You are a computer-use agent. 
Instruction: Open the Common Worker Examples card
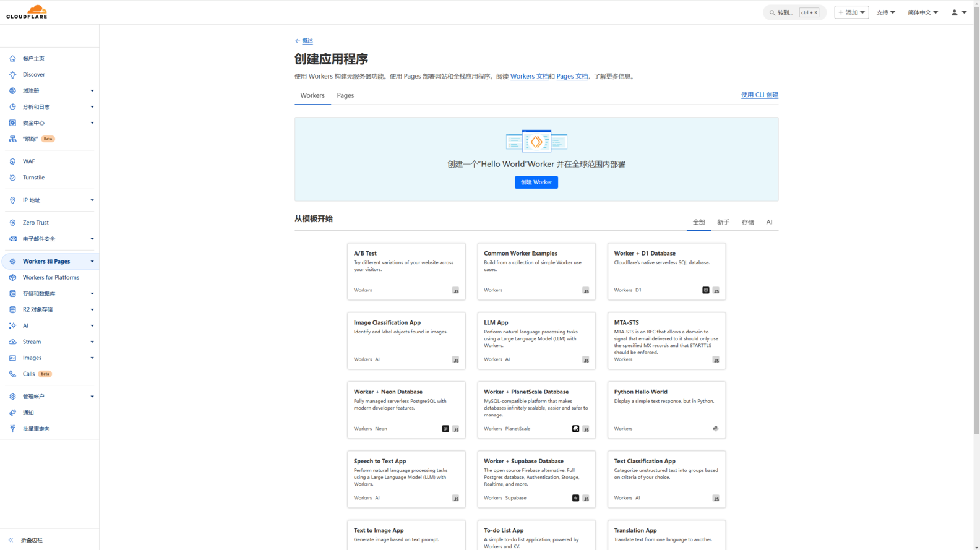536,272
